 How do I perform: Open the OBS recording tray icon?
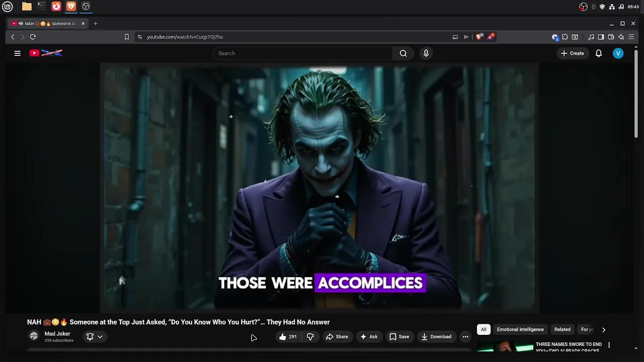click(584, 7)
